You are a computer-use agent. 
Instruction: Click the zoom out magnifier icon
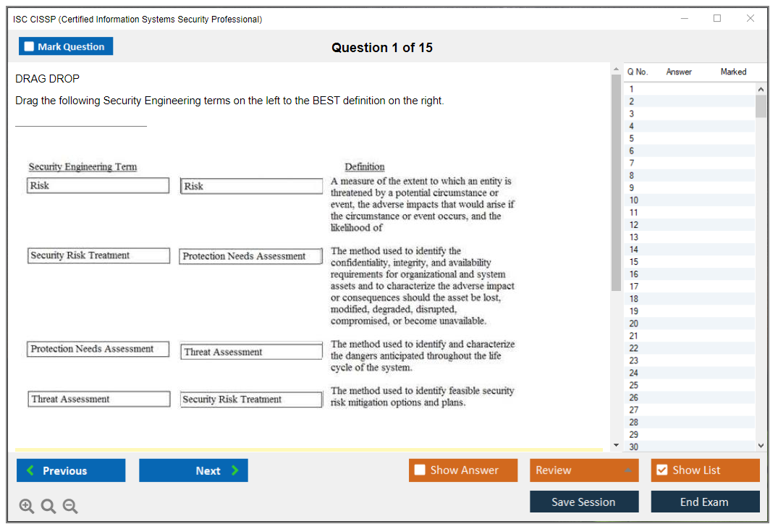pos(70,507)
